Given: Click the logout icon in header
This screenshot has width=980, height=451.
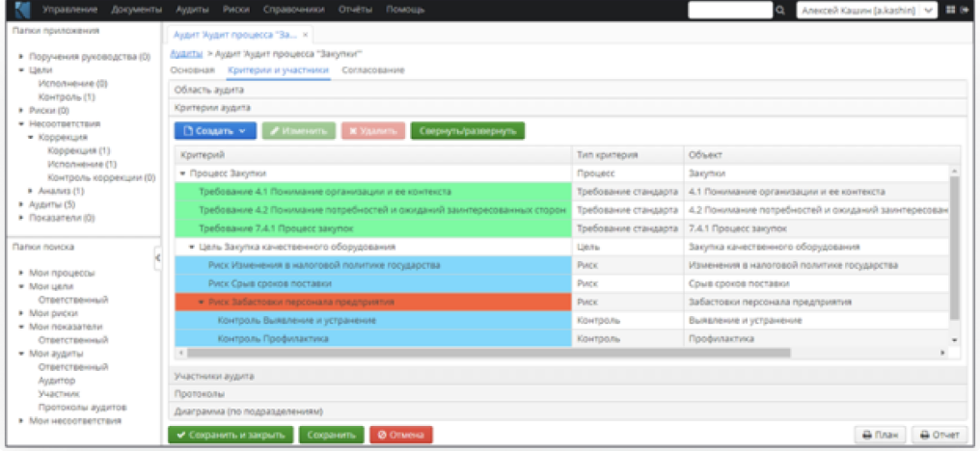Looking at the screenshot, I should coord(965,10).
